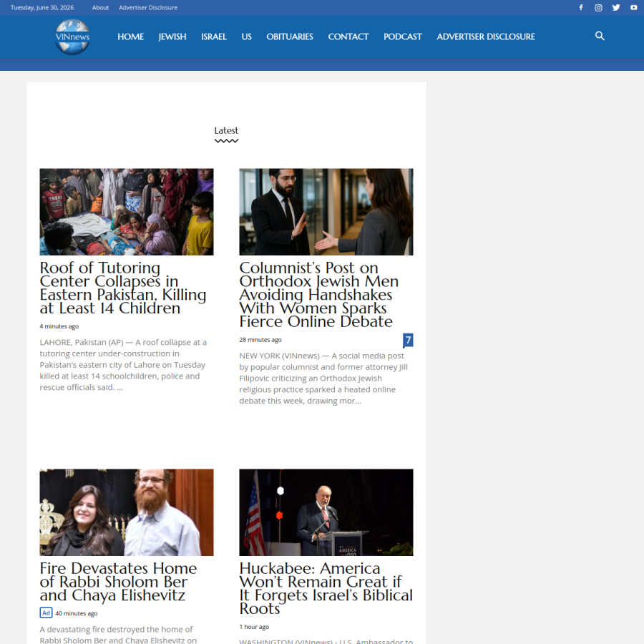Viewport: 644px width, 644px height.
Task: Click the '28 minutes ago' timestamp
Action: pyautogui.click(x=260, y=340)
